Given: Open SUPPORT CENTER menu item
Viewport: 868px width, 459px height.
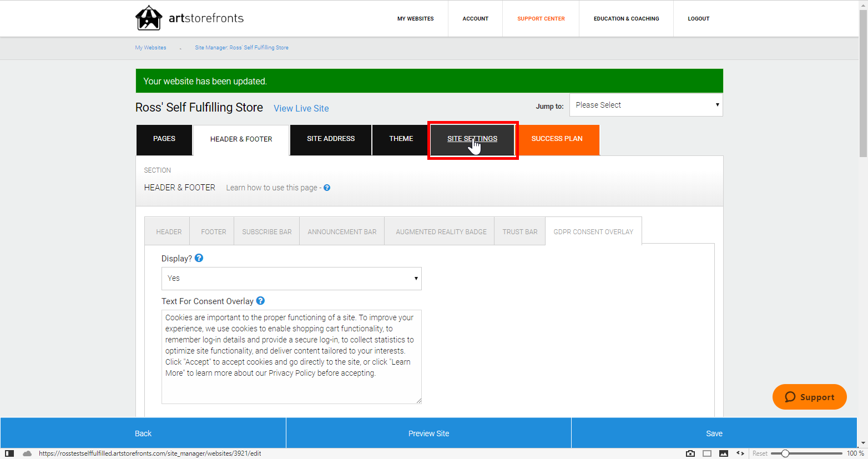Looking at the screenshot, I should coord(541,19).
